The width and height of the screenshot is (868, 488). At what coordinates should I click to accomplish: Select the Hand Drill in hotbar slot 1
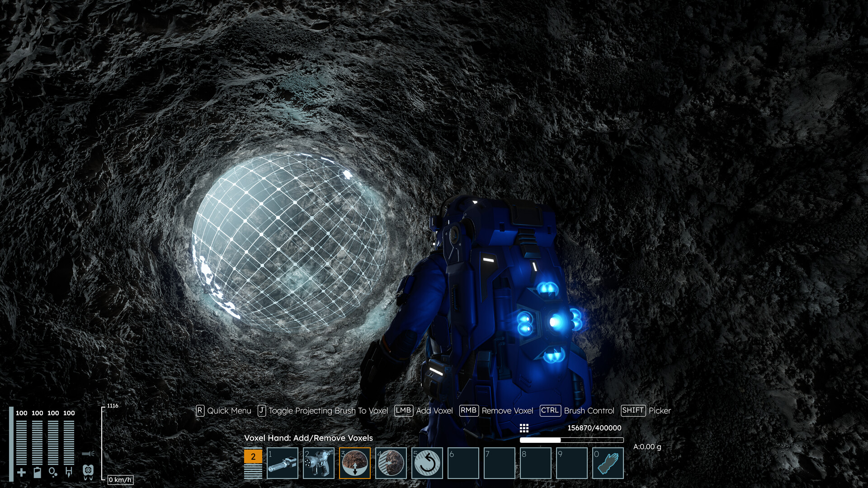(x=283, y=463)
